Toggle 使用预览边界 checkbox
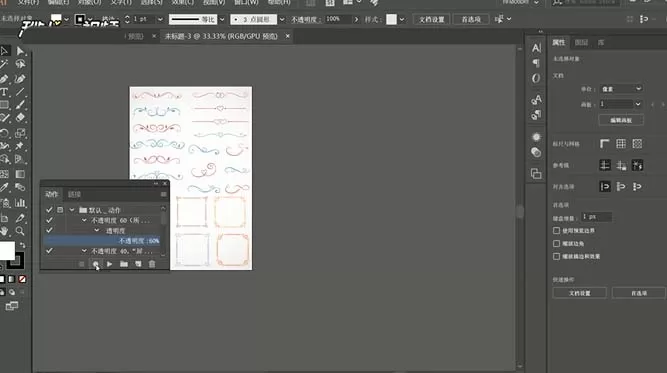667x373 pixels. 556,231
